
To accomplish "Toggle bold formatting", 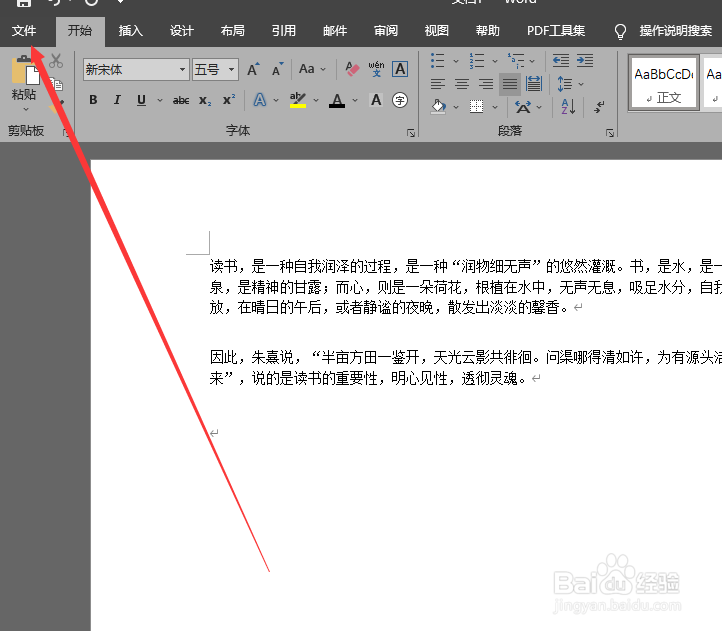I will point(93,100).
